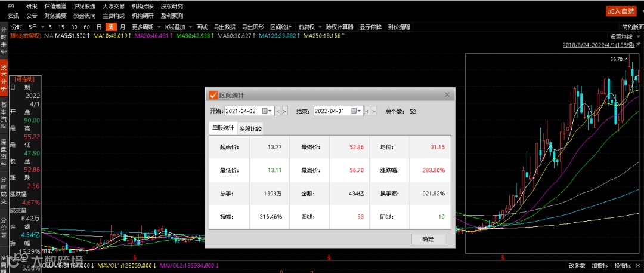Confirm the dialog with 确定

428,239
